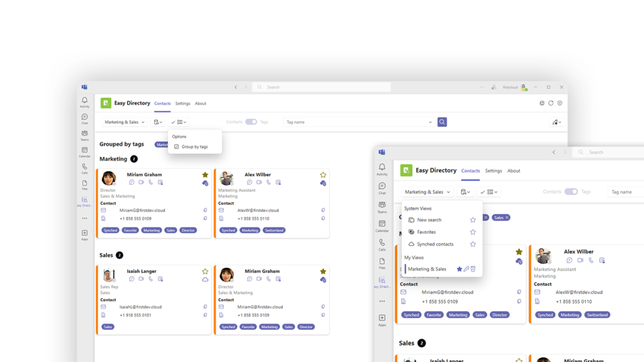Click MiriamG@firstdev.cloud email in front window

click(x=447, y=292)
